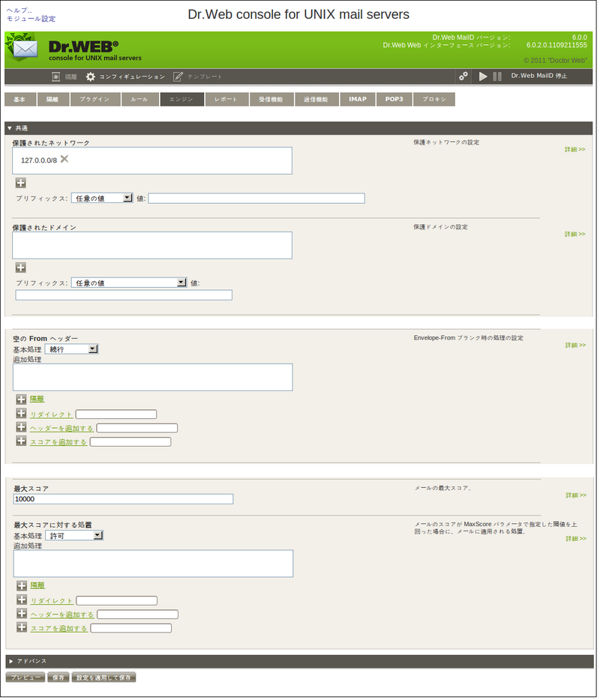Click empty From header 追加処理 list box
600x700 pixels.
153,377
